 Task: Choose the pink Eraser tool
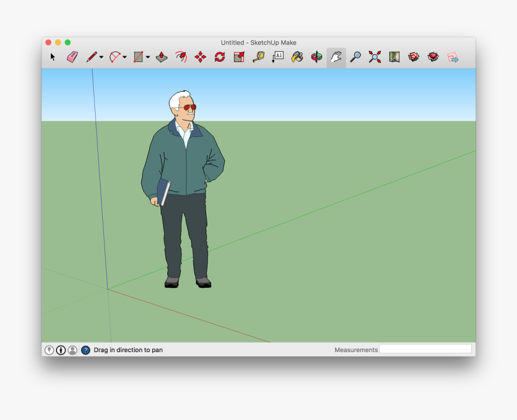pyautogui.click(x=72, y=57)
